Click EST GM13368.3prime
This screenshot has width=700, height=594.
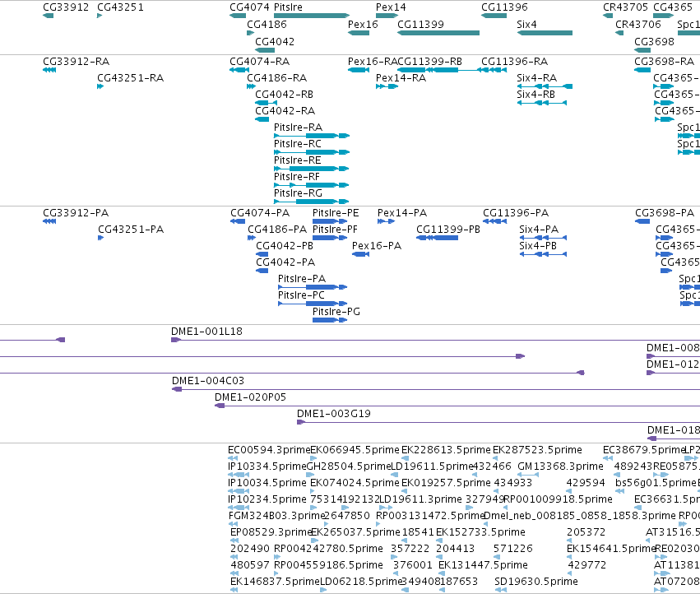coord(528,475)
